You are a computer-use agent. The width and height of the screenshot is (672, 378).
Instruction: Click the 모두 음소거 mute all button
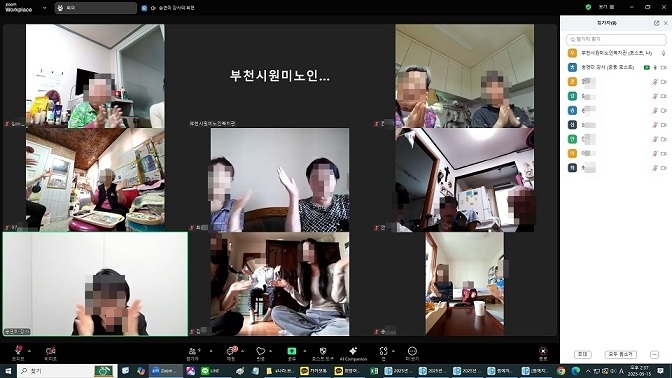click(621, 354)
